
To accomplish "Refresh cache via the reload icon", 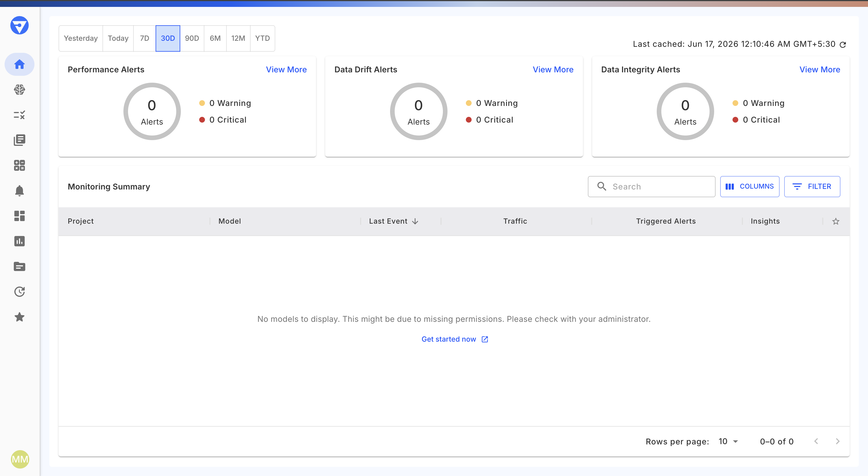I will tap(843, 44).
